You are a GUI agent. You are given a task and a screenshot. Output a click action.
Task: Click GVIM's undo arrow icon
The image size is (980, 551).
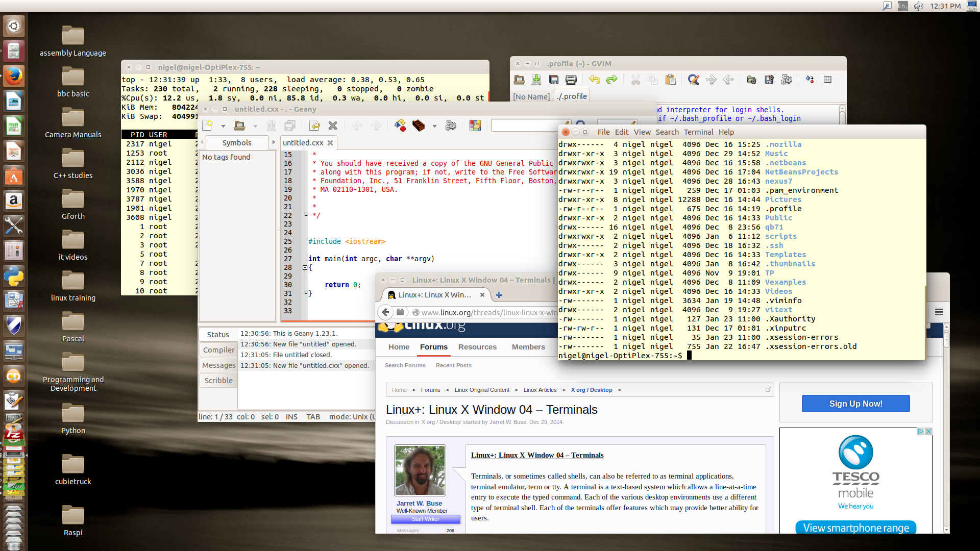click(594, 80)
